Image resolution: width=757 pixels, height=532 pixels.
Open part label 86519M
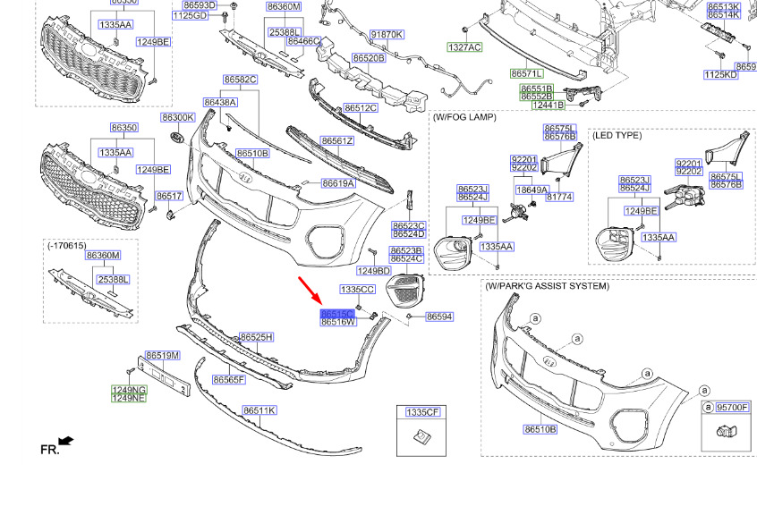[x=162, y=356]
